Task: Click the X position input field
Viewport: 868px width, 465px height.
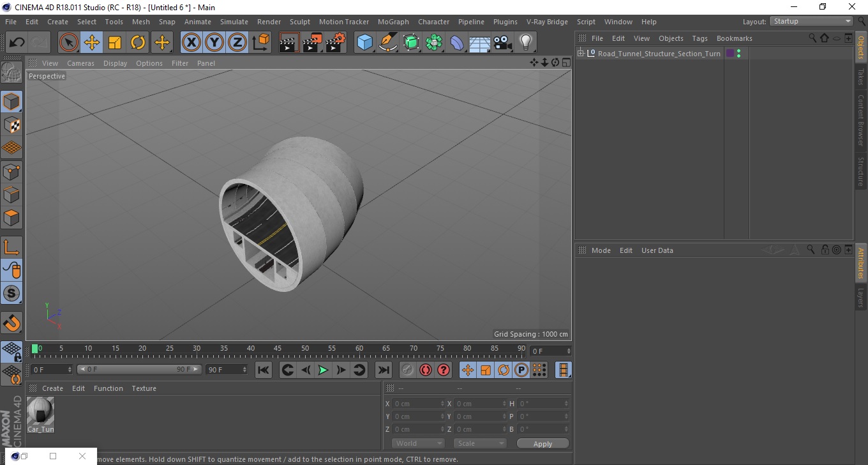Action: [417, 404]
